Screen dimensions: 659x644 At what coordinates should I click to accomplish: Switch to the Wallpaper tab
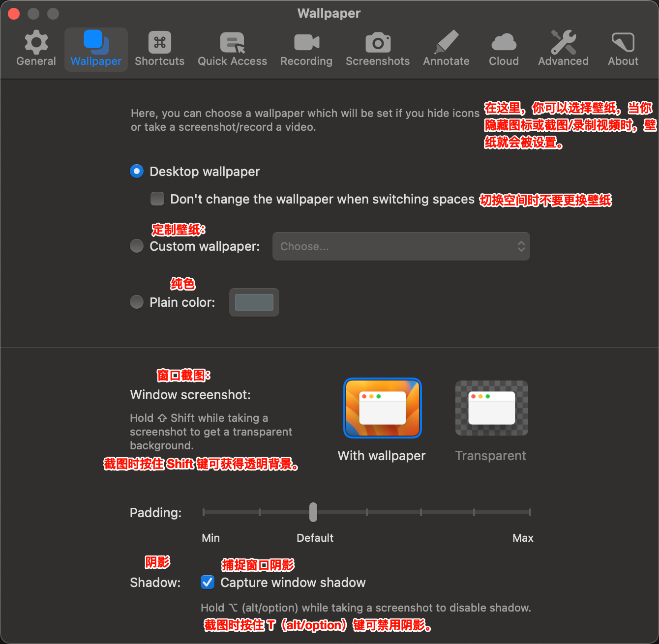[96, 47]
